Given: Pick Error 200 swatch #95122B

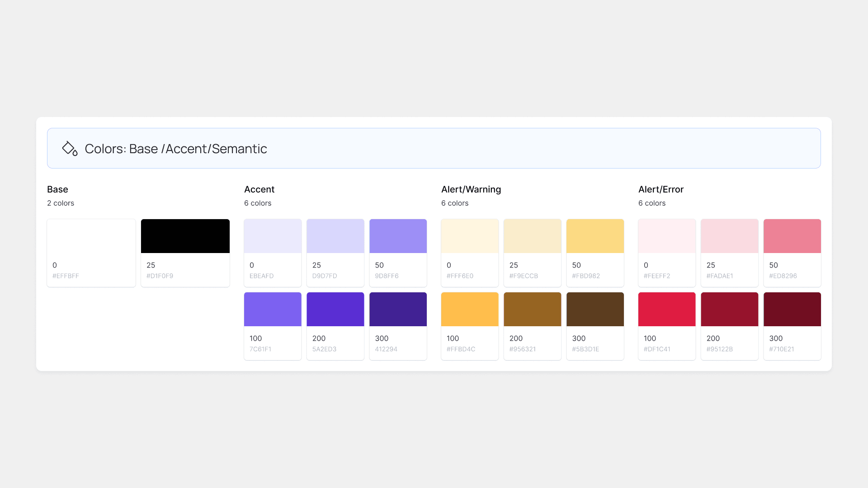Looking at the screenshot, I should click(729, 310).
